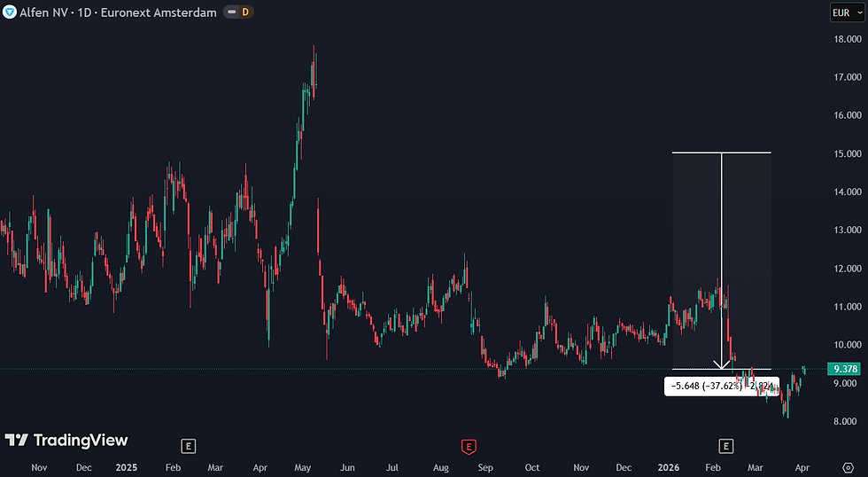Click the 13.000 price axis label
868x477 pixels.
click(x=848, y=230)
